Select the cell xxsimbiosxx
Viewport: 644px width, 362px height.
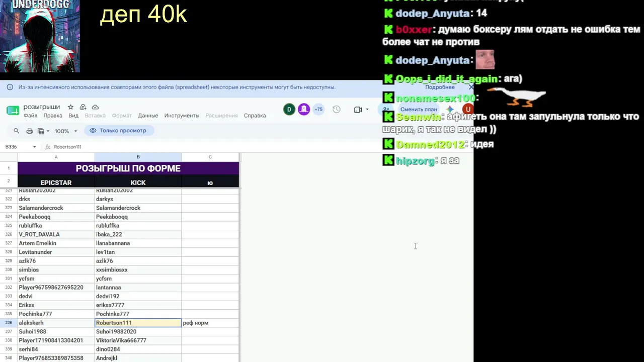(138, 270)
